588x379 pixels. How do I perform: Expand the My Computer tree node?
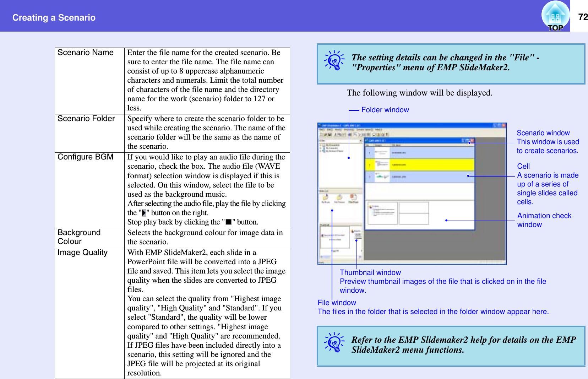coord(320,148)
